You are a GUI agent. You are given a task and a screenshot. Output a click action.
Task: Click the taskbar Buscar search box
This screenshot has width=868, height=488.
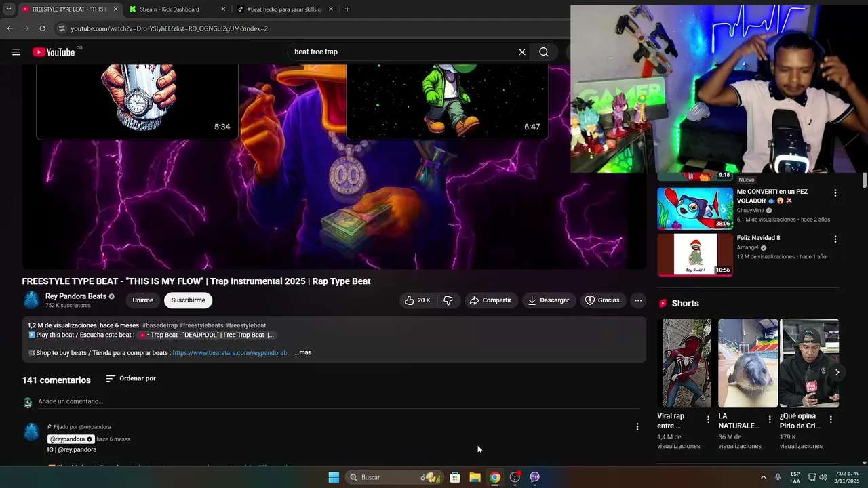[394, 477]
